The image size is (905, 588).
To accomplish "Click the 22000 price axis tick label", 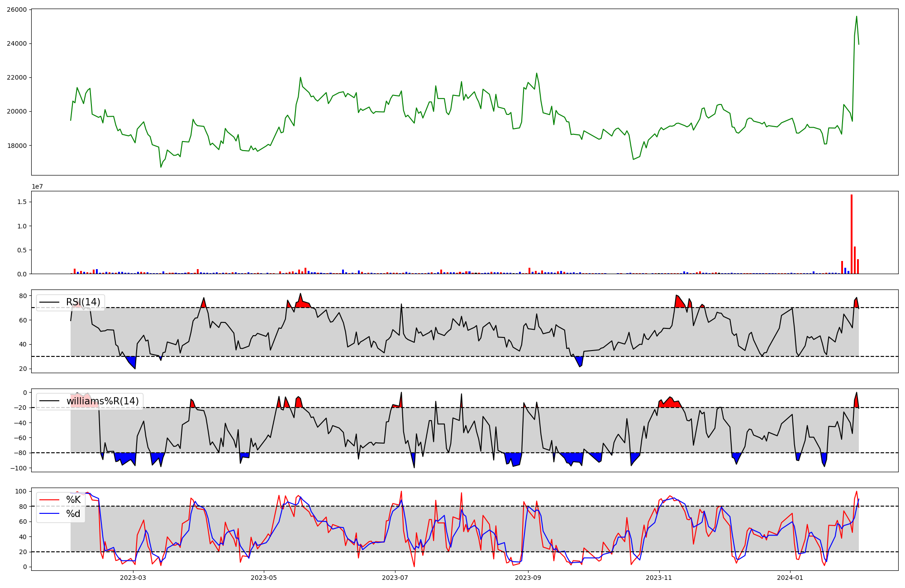I will point(16,77).
